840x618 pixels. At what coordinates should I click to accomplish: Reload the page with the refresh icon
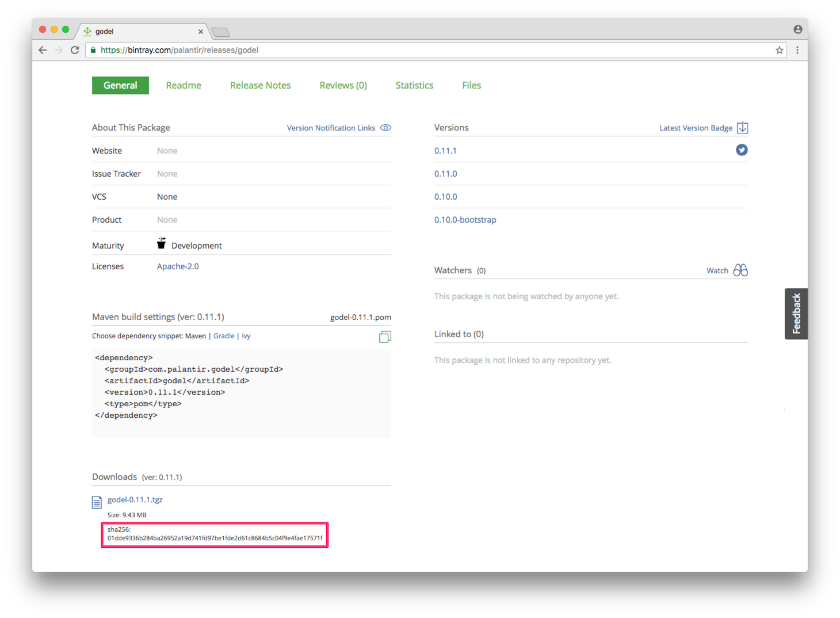click(x=75, y=50)
